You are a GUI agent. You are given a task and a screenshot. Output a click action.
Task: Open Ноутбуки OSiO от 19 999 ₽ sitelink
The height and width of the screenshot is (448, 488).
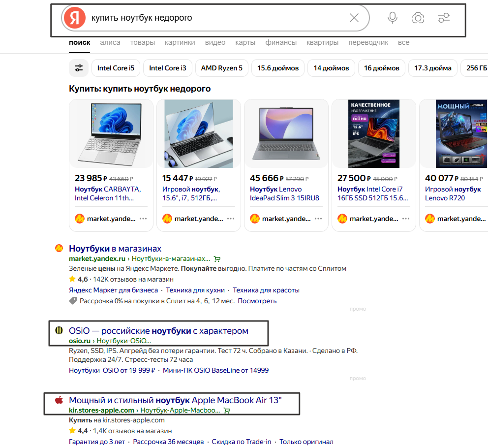point(112,370)
